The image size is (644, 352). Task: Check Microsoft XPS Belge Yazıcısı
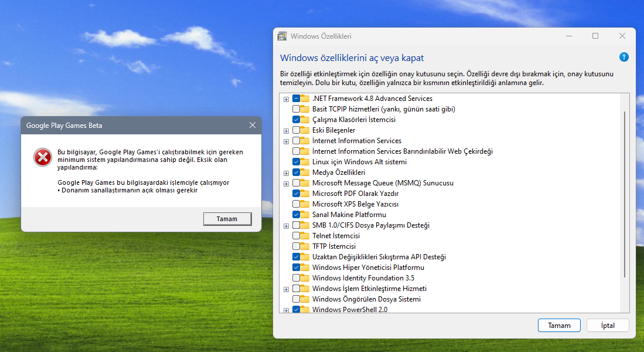pyautogui.click(x=296, y=204)
